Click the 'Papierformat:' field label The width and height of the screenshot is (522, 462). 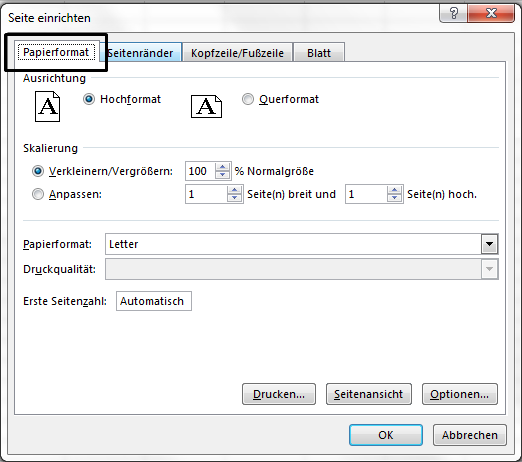(x=57, y=244)
